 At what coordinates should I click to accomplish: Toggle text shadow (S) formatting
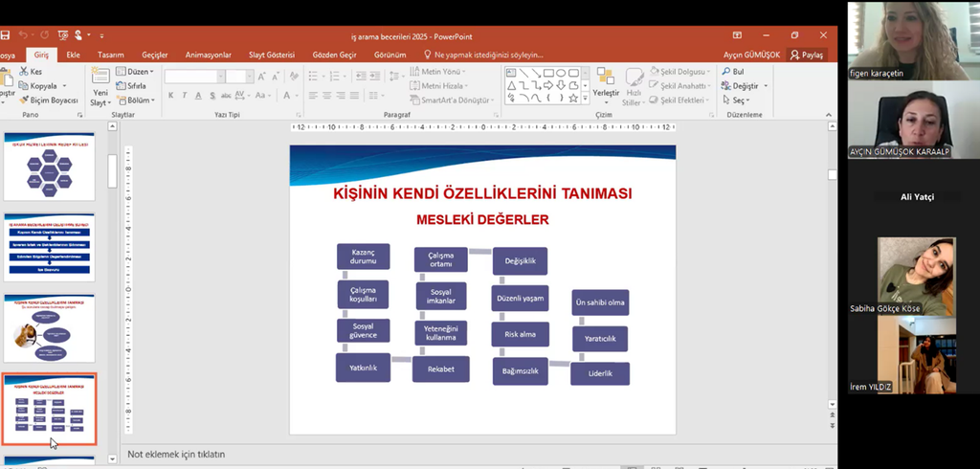[212, 96]
